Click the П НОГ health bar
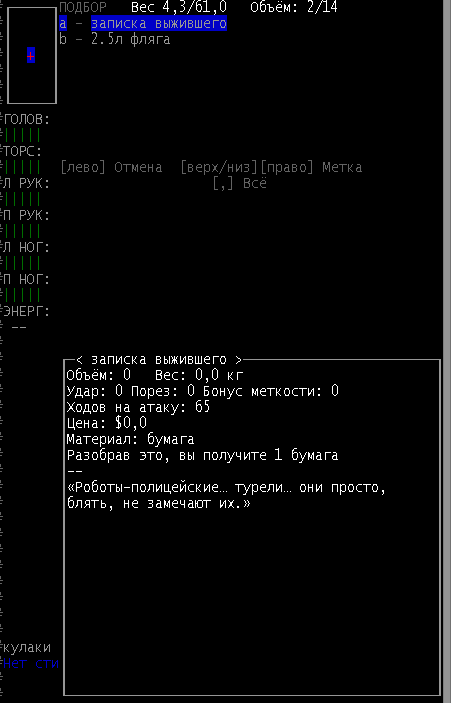The width and height of the screenshot is (451, 703). point(22,295)
